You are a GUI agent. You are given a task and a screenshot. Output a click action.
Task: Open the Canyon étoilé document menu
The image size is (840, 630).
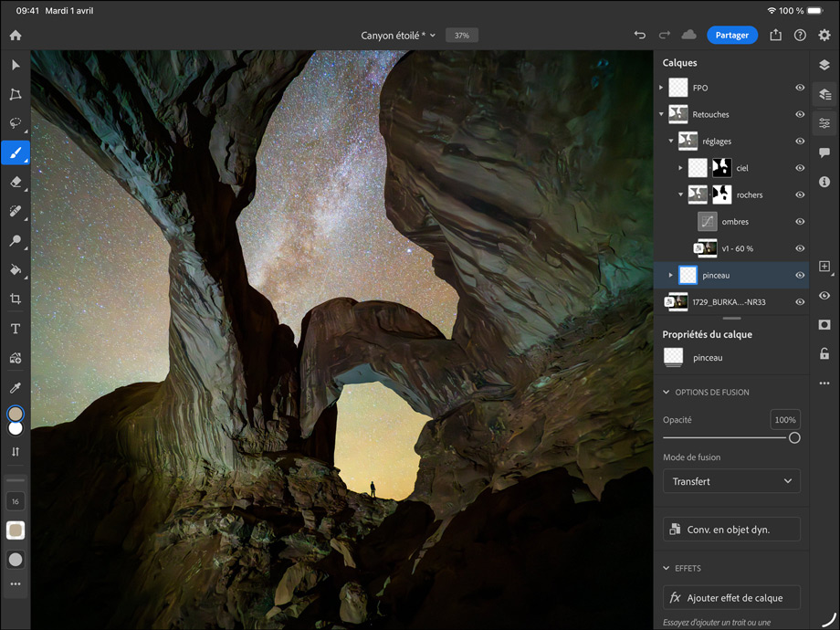pyautogui.click(x=397, y=35)
